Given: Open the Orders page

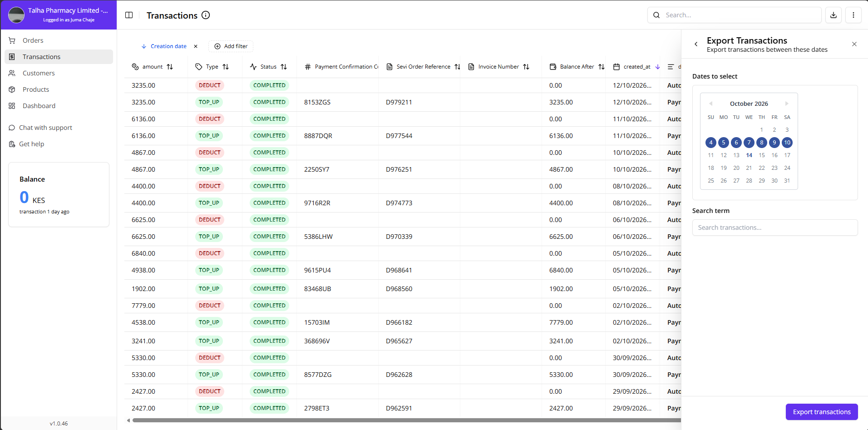Looking at the screenshot, I should 59,40.
